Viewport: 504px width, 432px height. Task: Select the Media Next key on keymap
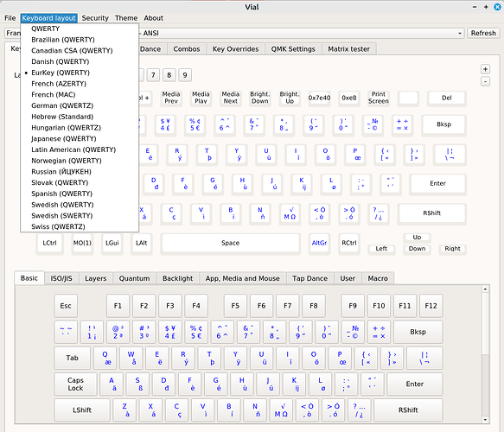(x=231, y=98)
